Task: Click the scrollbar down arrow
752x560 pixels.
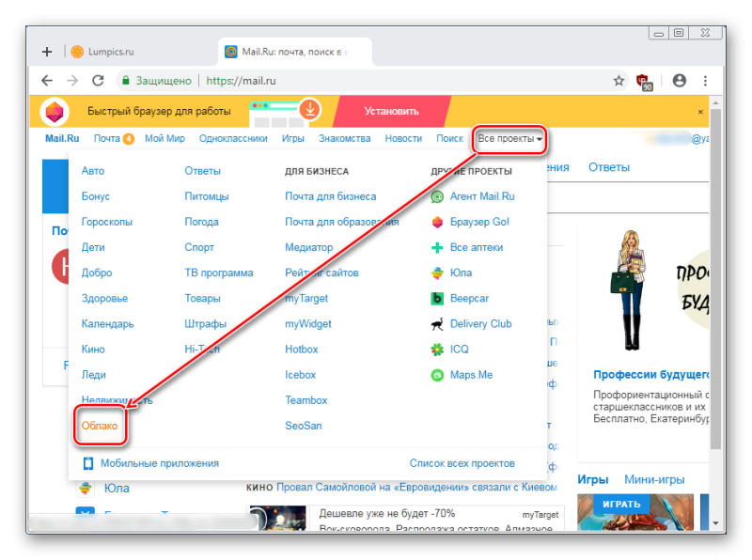Action: click(715, 523)
